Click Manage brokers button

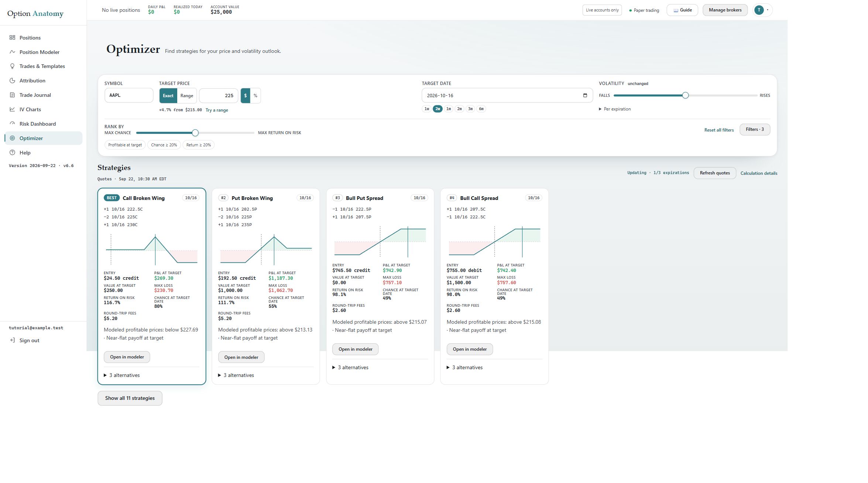[725, 10]
